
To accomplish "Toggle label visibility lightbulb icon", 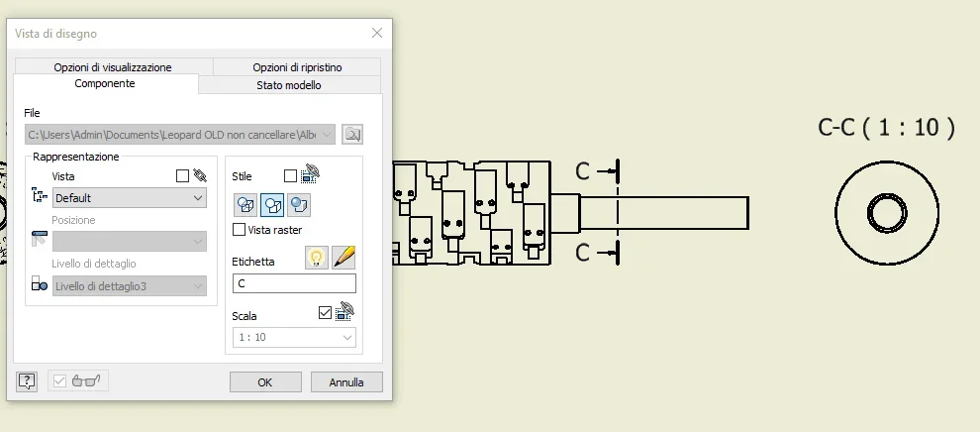I will click(317, 258).
